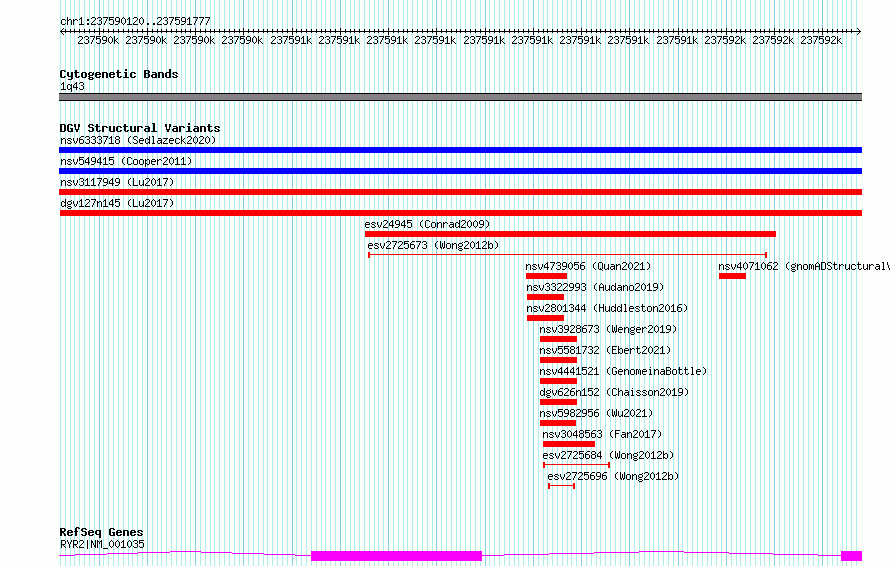This screenshot has width=890, height=566.
Task: Click the red bar under nsv4441521
Action: pyautogui.click(x=558, y=381)
